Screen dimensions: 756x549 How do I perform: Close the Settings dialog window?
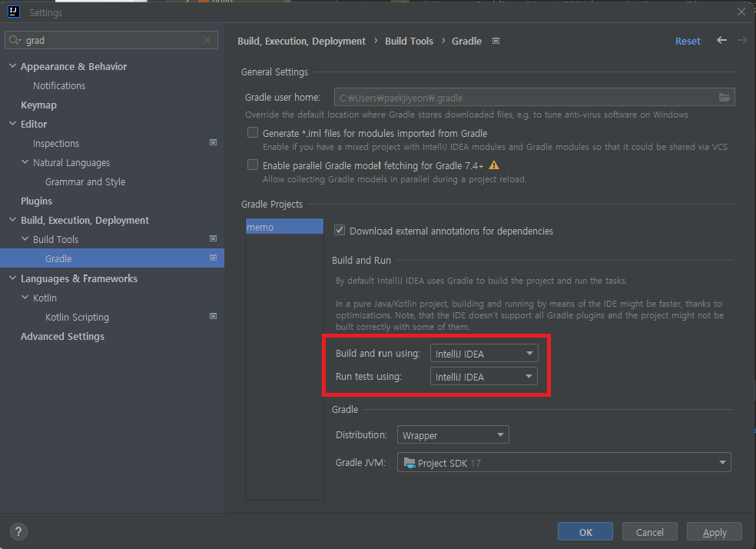tap(741, 12)
